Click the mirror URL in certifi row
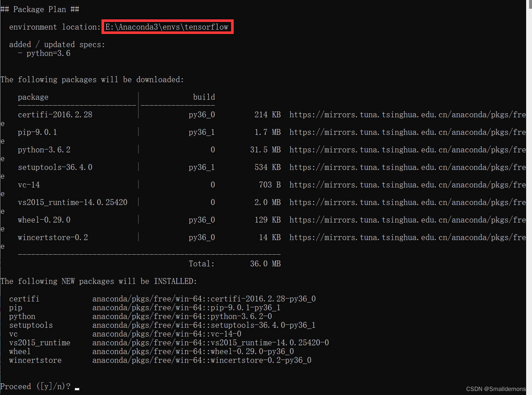Image resolution: width=532 pixels, height=395 pixels. (407, 115)
